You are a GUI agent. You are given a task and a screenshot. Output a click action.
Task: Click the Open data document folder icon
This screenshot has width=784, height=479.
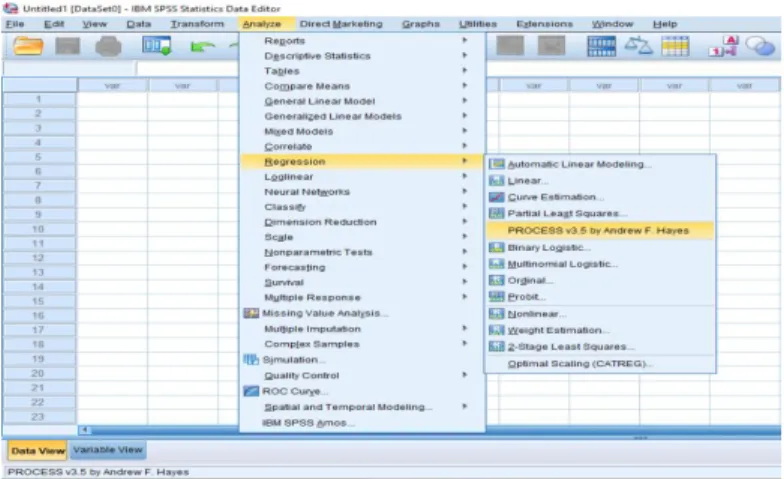(28, 46)
